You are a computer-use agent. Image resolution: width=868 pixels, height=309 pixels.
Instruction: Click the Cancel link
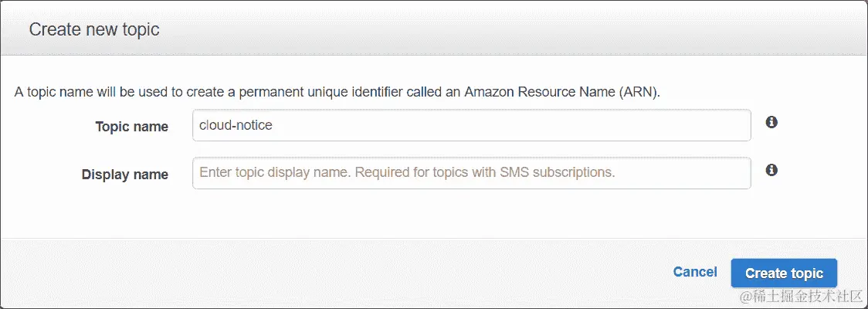coord(695,272)
